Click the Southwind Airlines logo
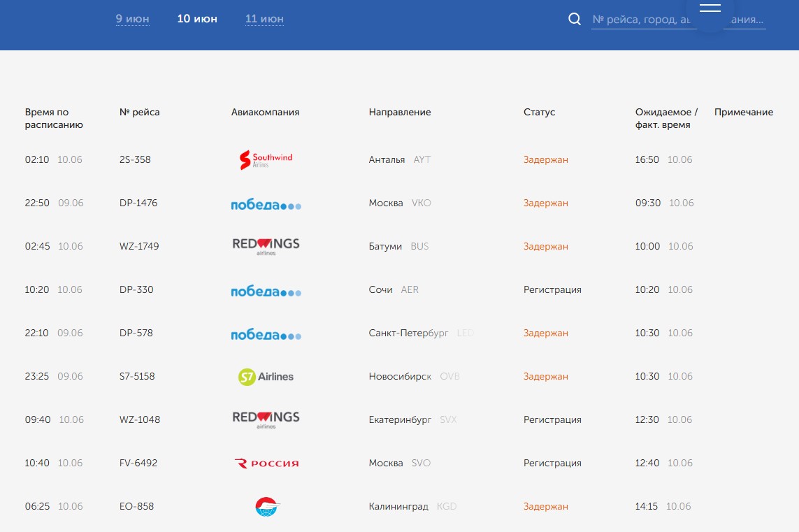Screen dimensions: 799x532 [x=266, y=159]
